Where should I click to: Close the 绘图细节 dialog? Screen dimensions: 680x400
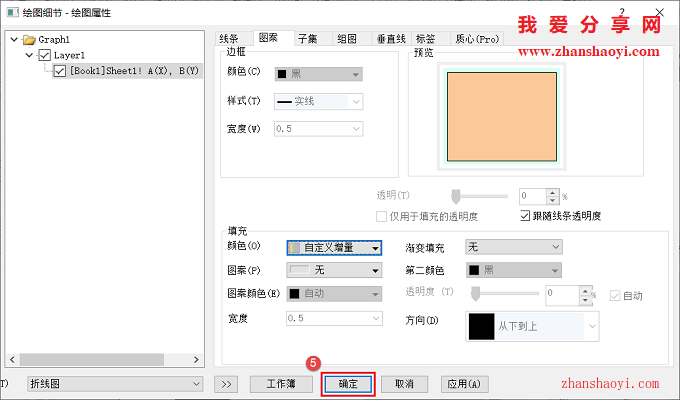tap(660, 12)
